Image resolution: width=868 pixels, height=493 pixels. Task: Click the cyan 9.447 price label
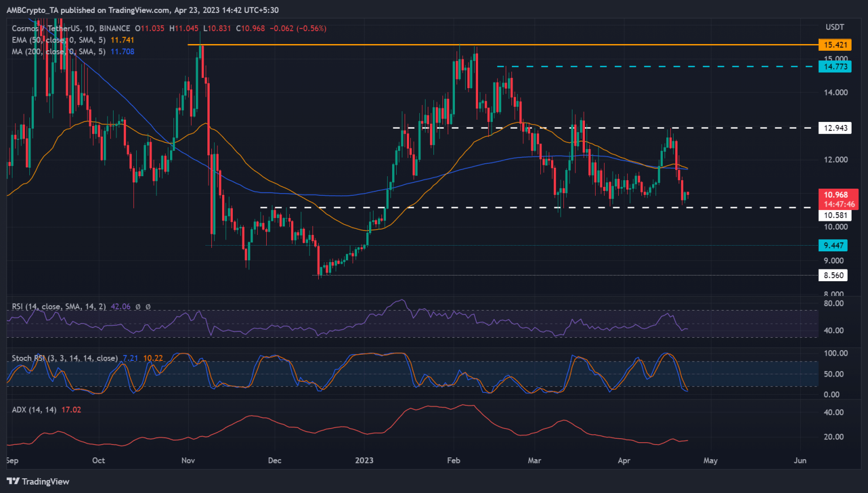pyautogui.click(x=833, y=245)
